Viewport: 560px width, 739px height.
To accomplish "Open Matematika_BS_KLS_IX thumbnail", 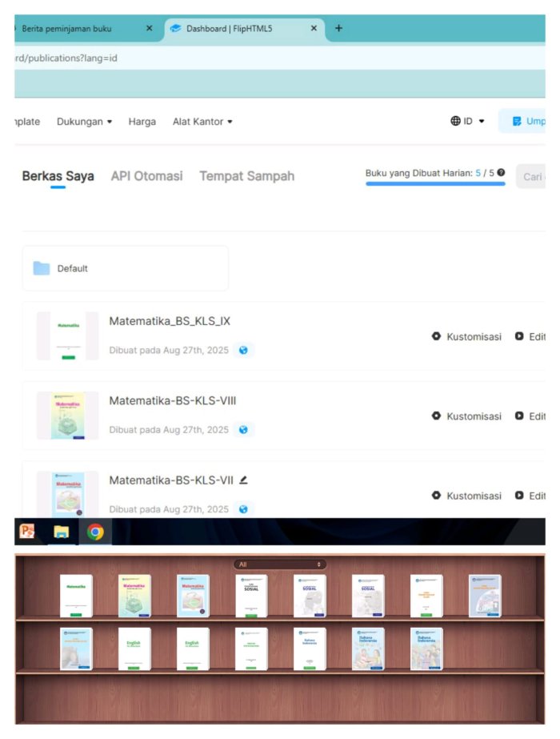I will click(68, 335).
